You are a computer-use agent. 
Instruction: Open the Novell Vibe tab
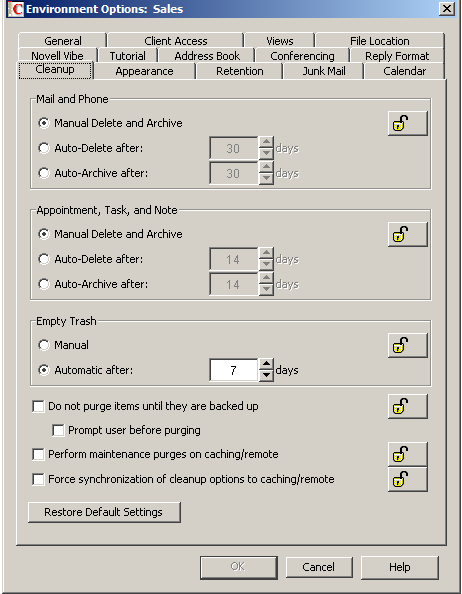(57, 56)
